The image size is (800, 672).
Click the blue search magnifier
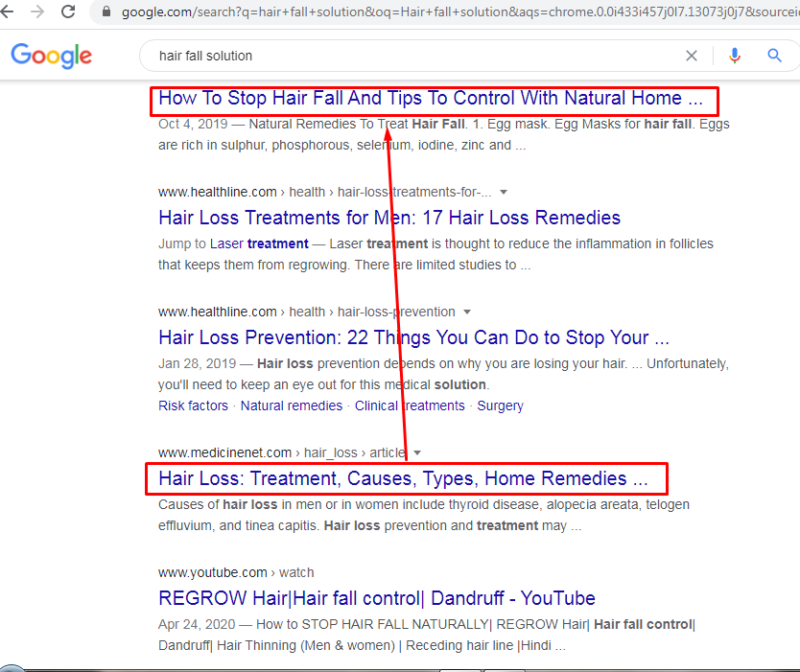[774, 56]
